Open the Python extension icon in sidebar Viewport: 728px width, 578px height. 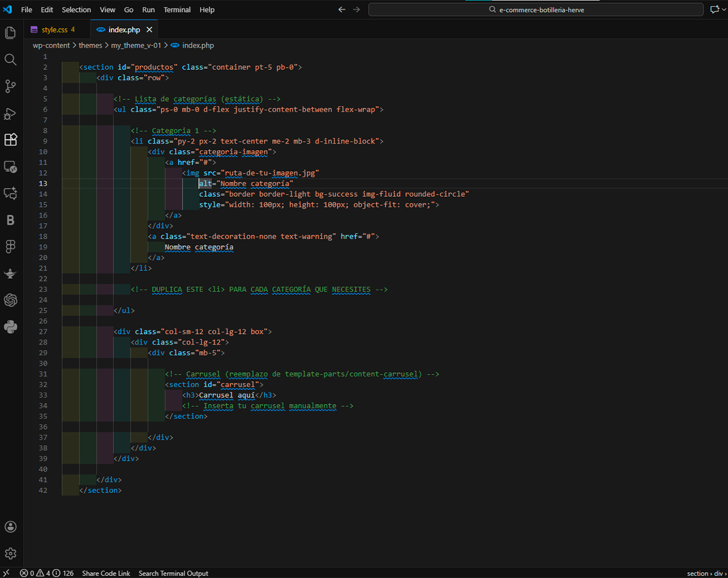pos(10,327)
